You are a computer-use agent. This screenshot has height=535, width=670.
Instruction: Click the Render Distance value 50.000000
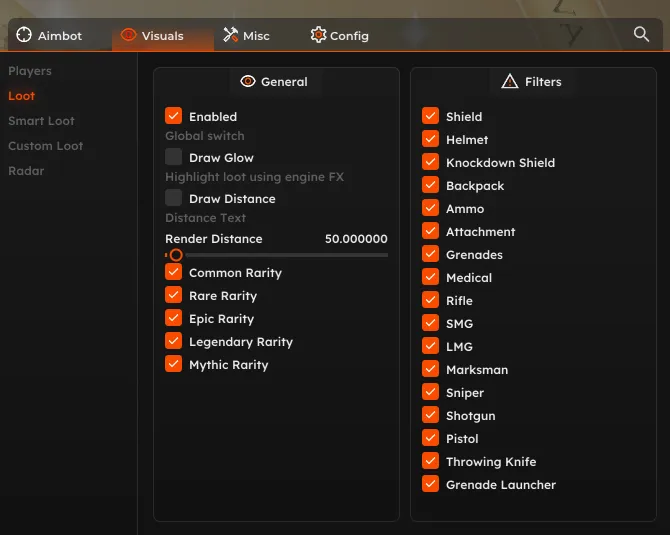tap(356, 239)
